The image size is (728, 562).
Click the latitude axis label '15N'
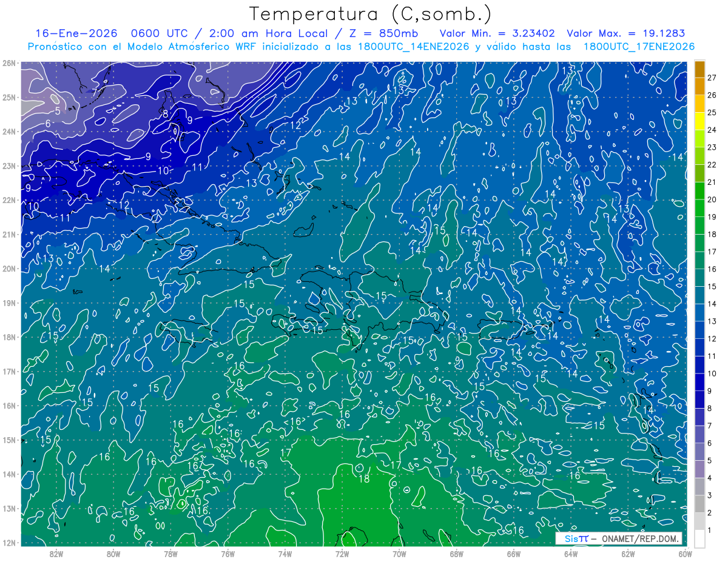coord(8,440)
